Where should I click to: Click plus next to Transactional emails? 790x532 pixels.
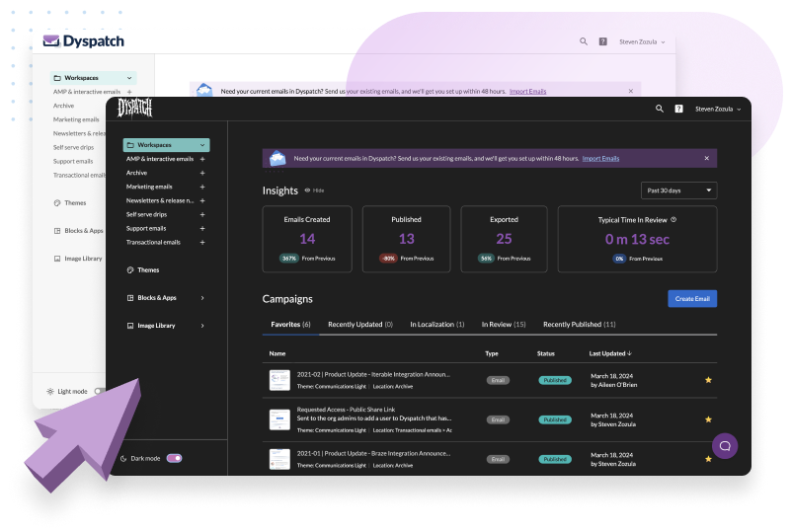coord(202,243)
